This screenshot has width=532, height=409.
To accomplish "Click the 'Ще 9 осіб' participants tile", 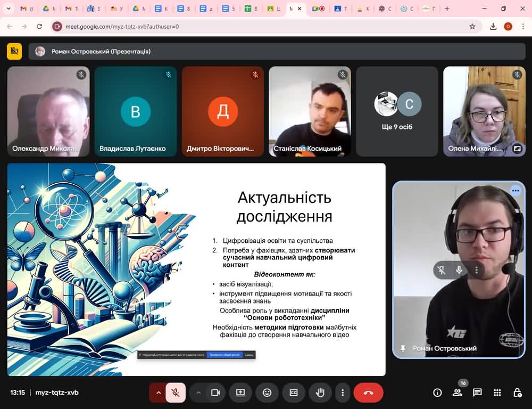I will pos(397,111).
